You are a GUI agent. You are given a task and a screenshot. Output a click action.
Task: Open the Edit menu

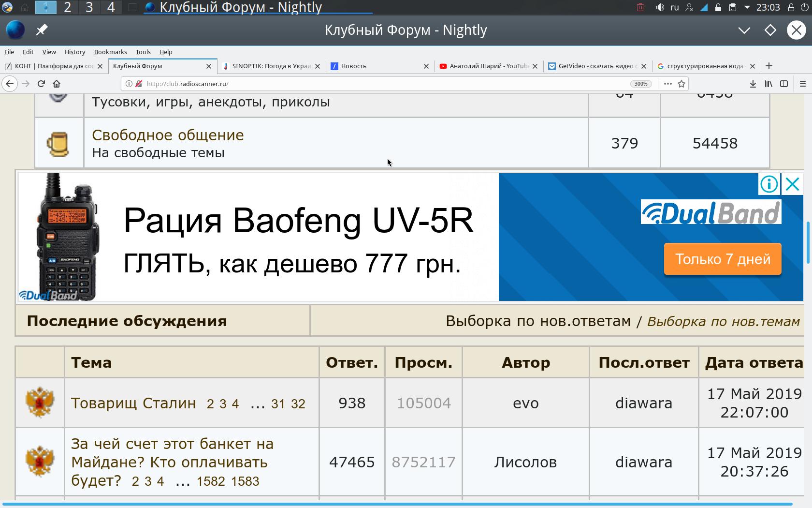[x=28, y=52]
